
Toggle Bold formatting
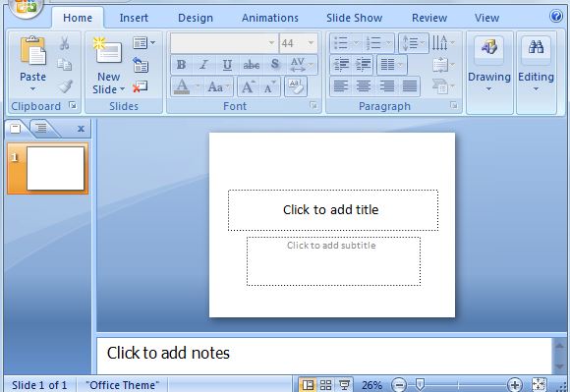tap(182, 65)
